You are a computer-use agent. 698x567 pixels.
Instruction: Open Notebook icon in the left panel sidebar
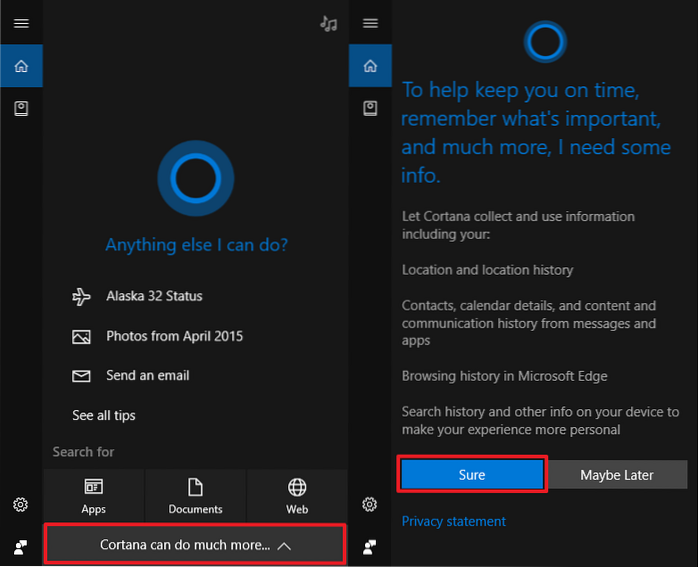point(21,108)
